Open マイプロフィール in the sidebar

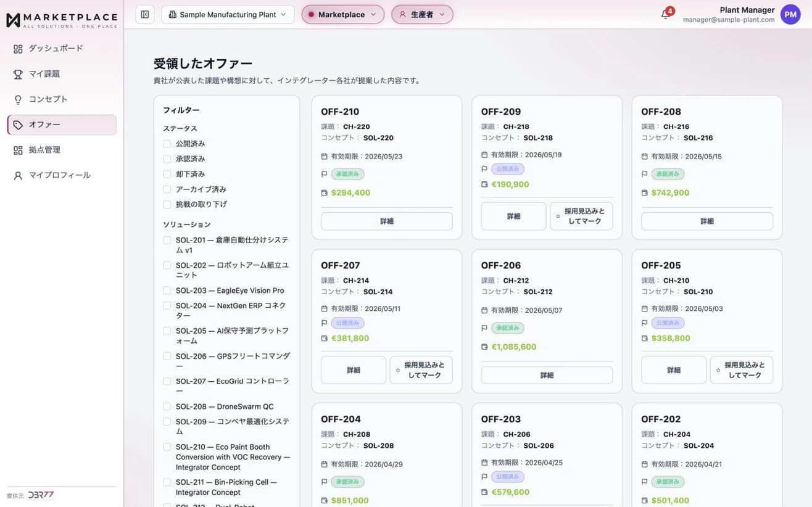pos(62,175)
